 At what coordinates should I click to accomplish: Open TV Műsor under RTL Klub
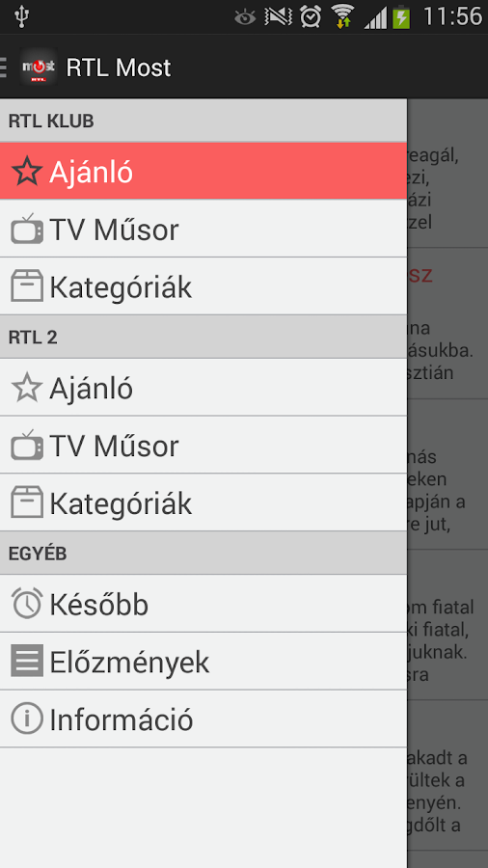pyautogui.click(x=203, y=229)
